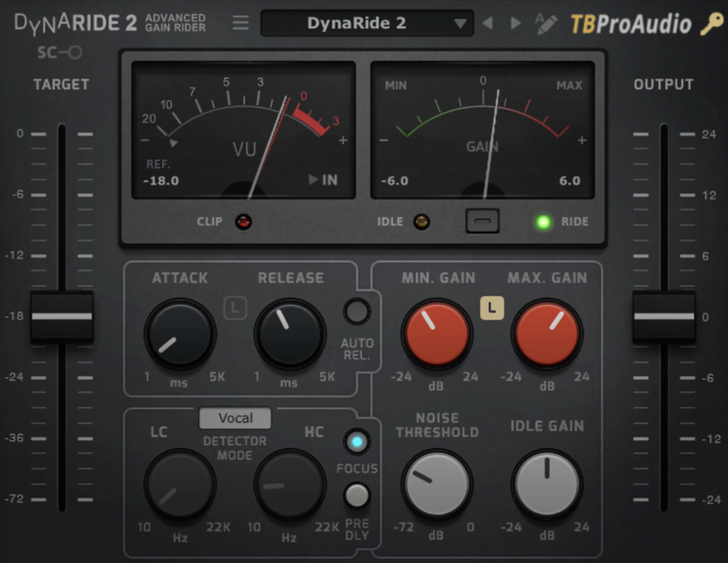
Task: Click the -18 mark on Target scale
Action: coord(14,317)
